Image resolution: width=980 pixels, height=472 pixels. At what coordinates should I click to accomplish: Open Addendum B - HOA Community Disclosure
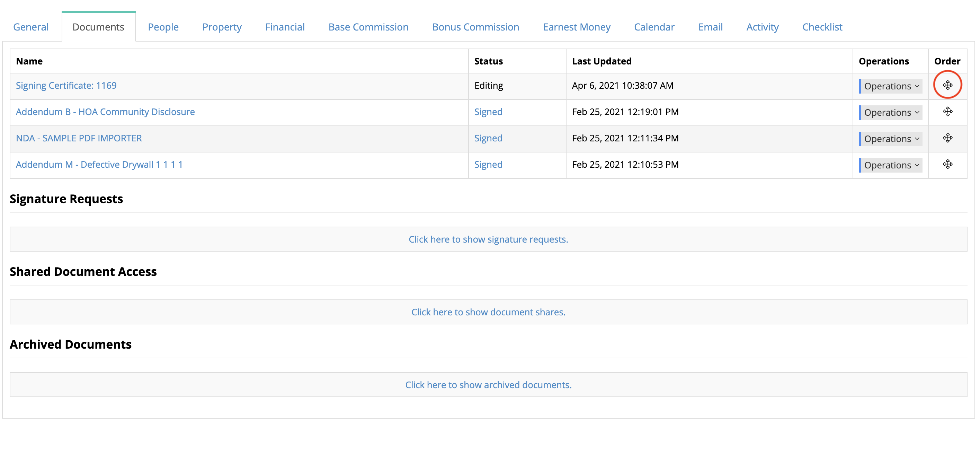click(105, 112)
